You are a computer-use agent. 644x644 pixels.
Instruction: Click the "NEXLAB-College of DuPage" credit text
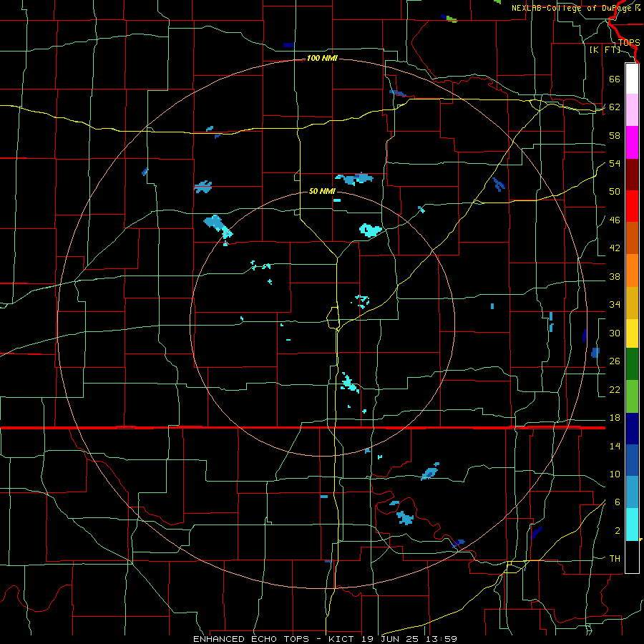click(572, 8)
